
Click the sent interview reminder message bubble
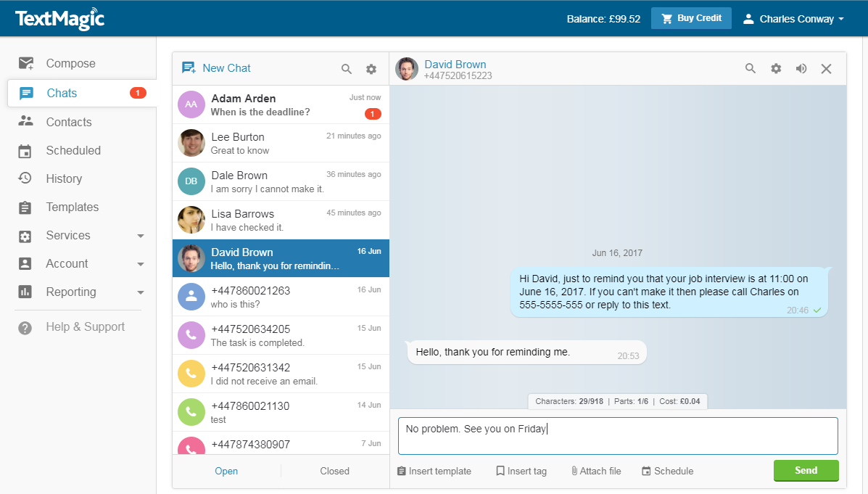click(669, 292)
